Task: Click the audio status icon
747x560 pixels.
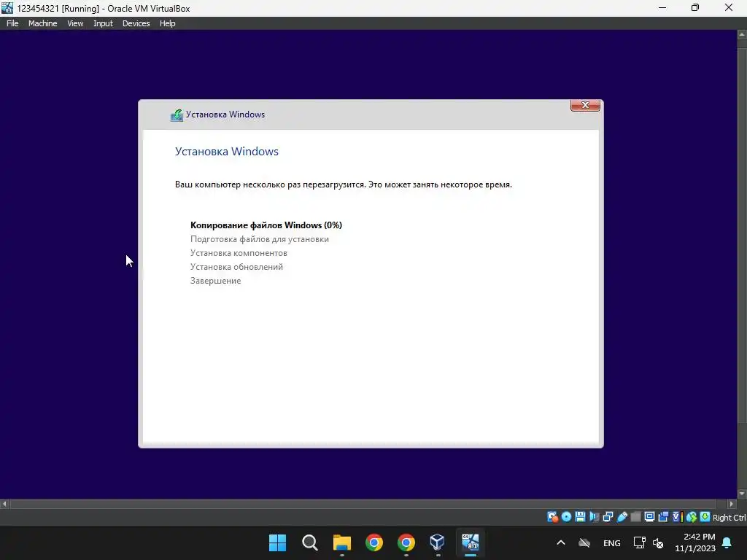Action: point(595,517)
